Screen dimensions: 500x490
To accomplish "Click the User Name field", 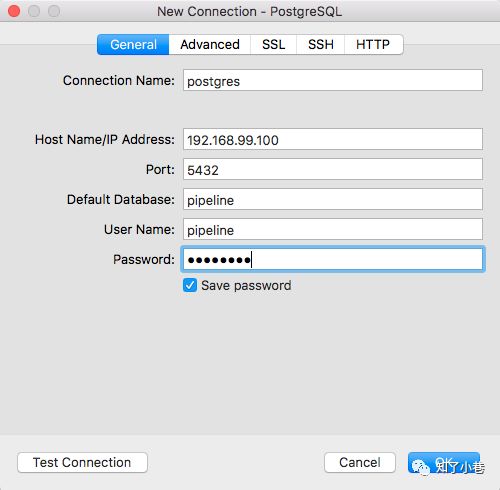I will (333, 229).
